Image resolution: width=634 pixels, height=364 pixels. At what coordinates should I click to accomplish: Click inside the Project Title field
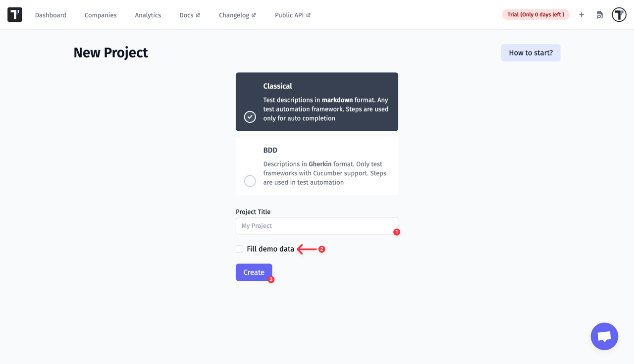[317, 225]
